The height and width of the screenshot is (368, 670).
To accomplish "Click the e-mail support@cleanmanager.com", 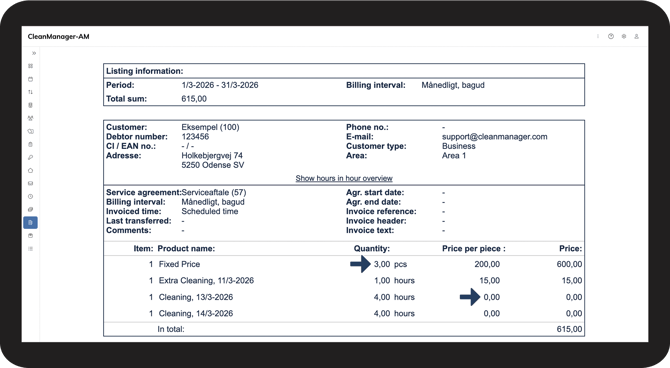I will pyautogui.click(x=494, y=137).
